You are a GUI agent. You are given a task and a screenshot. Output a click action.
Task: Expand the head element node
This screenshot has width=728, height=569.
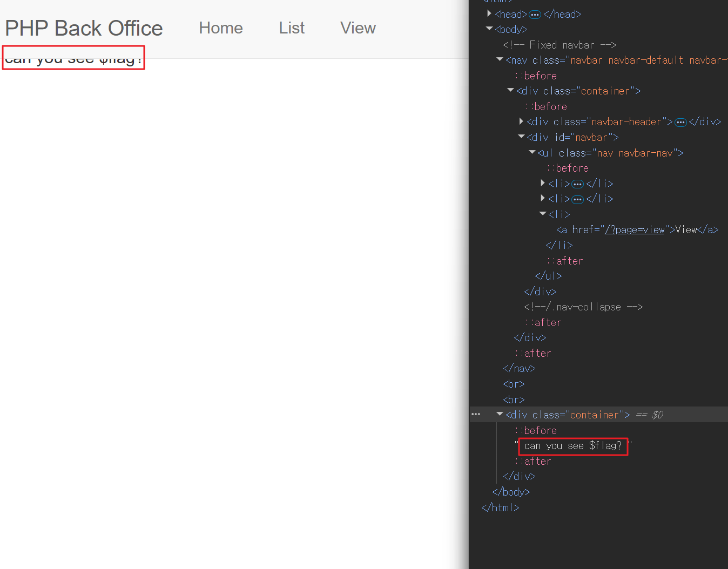click(489, 13)
